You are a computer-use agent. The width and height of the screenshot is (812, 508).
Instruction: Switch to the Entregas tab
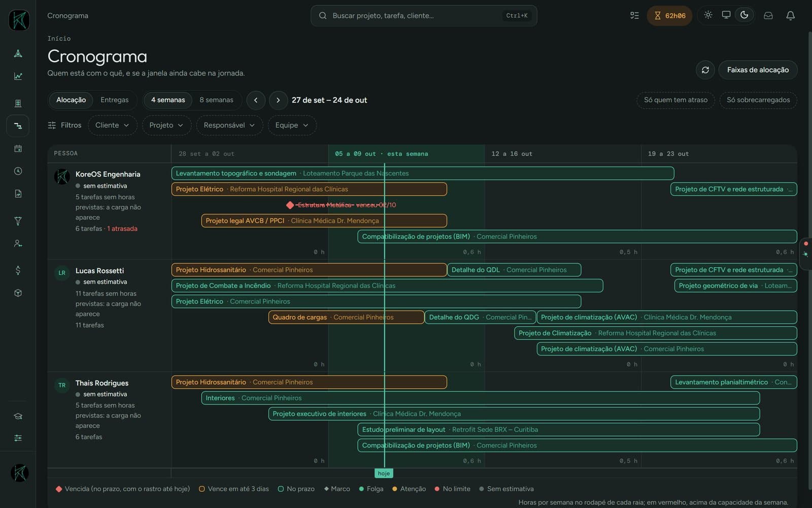[x=115, y=100]
